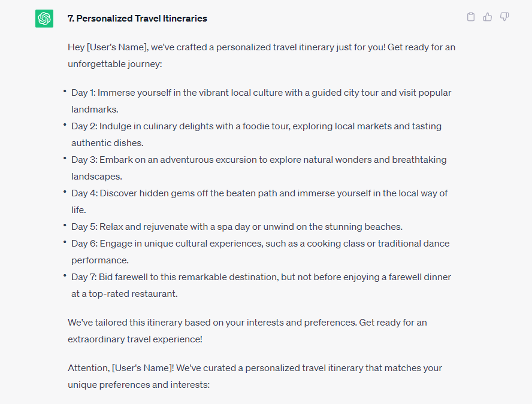The image size is (532, 404).
Task: Click 'at a top-rated restaurant.' text
Action: [x=125, y=294]
